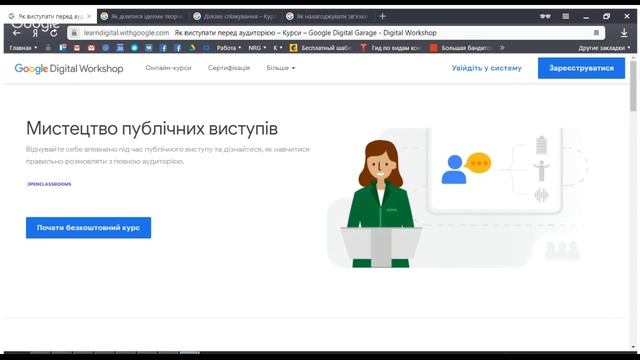Expand the 'K' bookmarks folder

[x=278, y=48]
